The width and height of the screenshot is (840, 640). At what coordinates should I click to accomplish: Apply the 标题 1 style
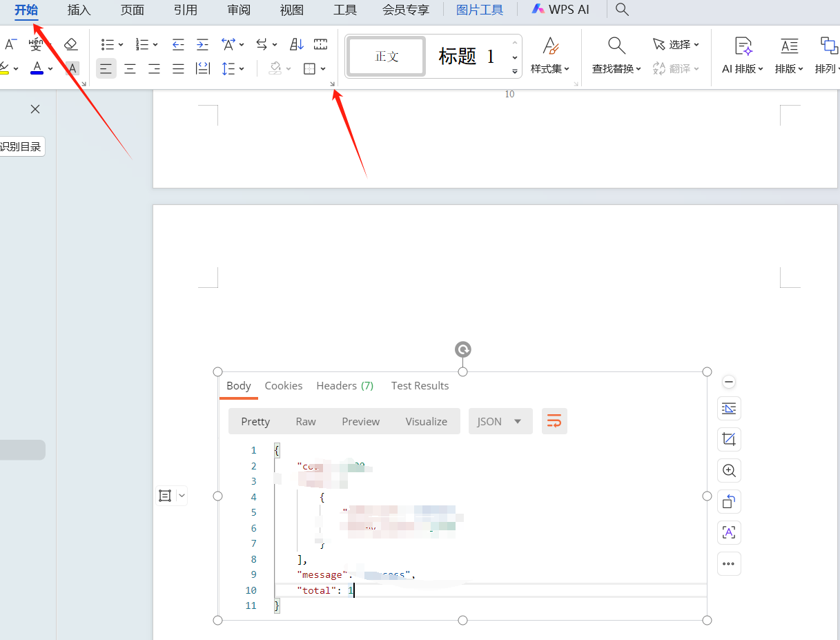pos(467,57)
